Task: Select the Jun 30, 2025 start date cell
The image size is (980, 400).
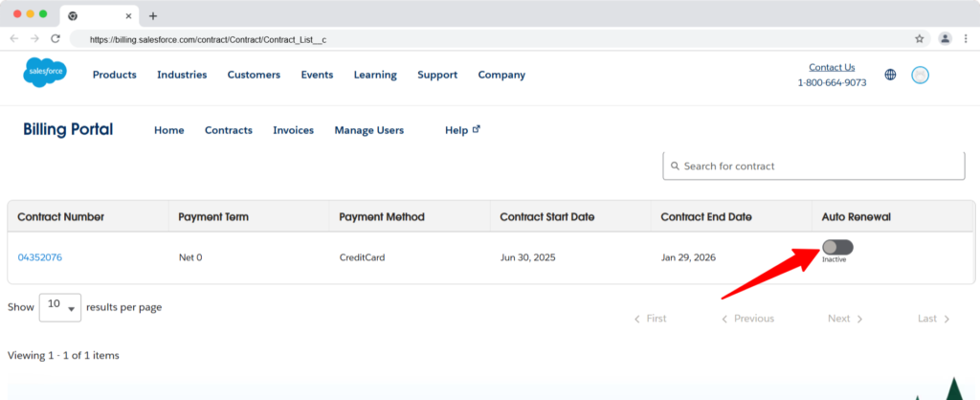Action: (x=528, y=257)
